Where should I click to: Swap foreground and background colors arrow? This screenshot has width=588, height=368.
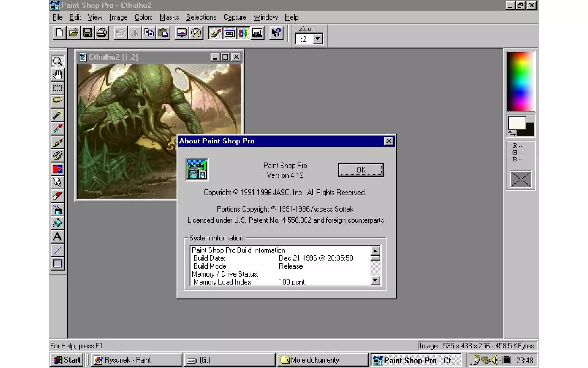512,133
